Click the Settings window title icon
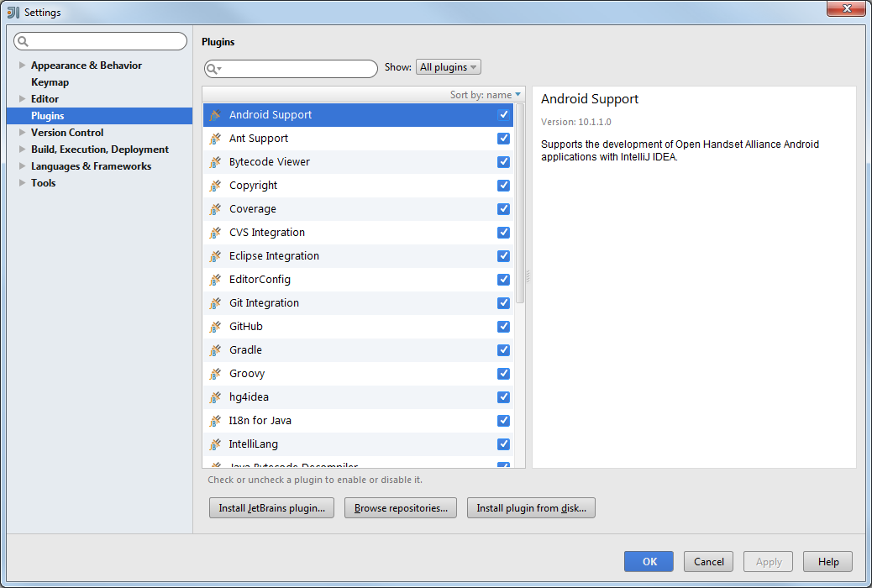The image size is (872, 588). coord(13,13)
